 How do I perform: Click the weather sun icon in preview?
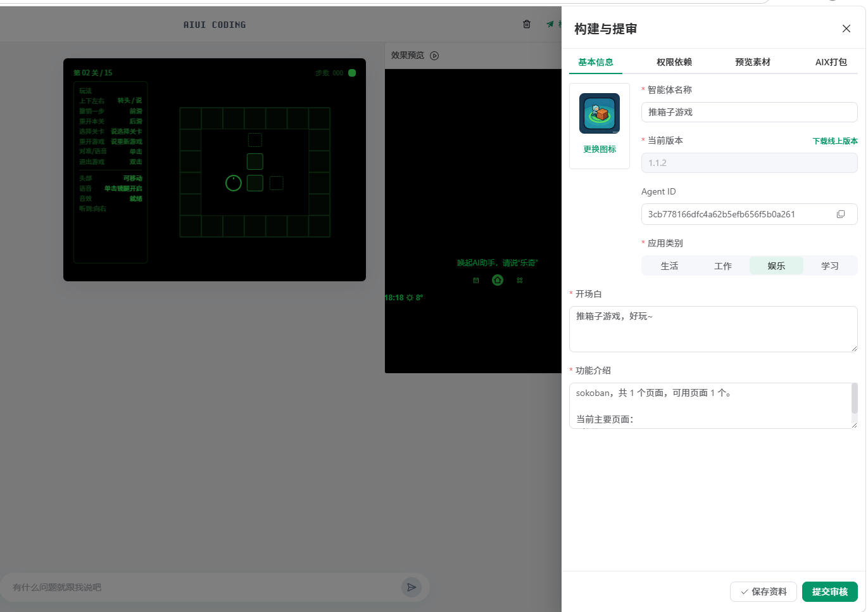point(410,298)
